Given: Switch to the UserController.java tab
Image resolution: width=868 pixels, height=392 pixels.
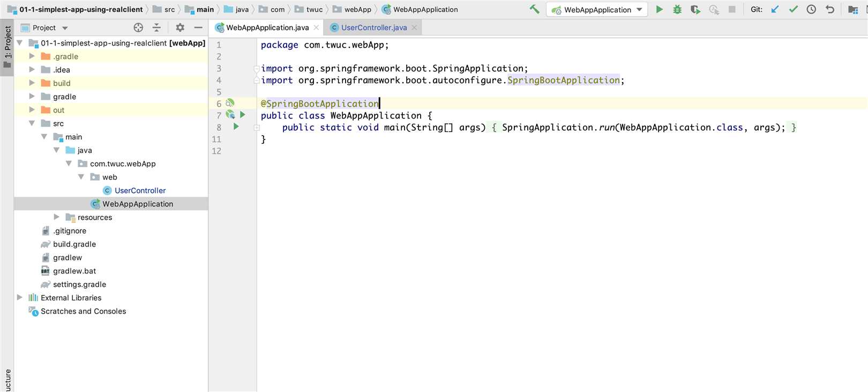Looking at the screenshot, I should click(x=374, y=27).
